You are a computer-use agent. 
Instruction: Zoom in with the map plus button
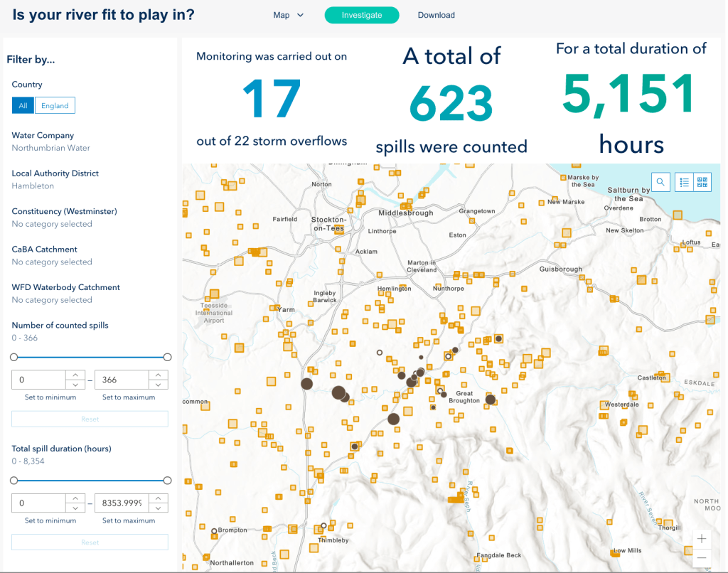tap(702, 539)
